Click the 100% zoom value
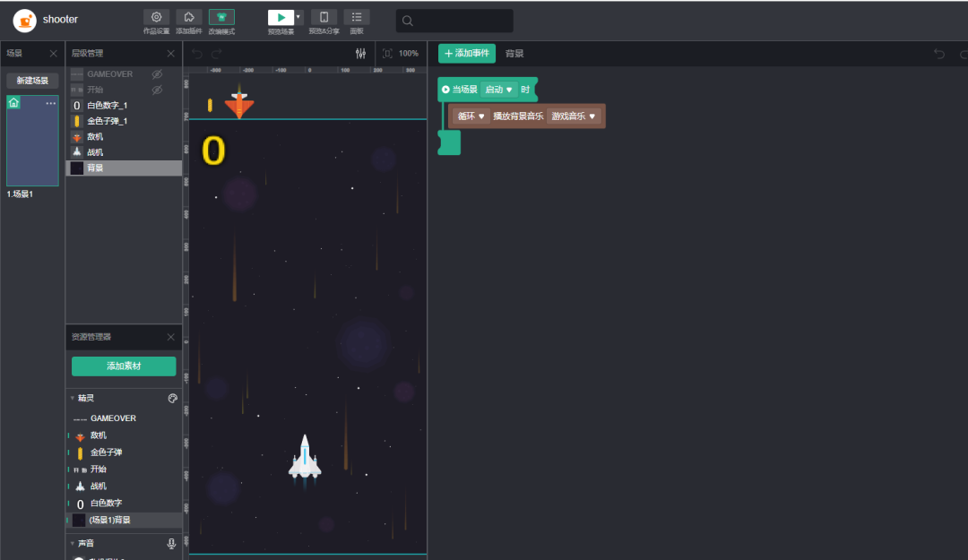Screen dimensions: 968x560 (x=408, y=54)
